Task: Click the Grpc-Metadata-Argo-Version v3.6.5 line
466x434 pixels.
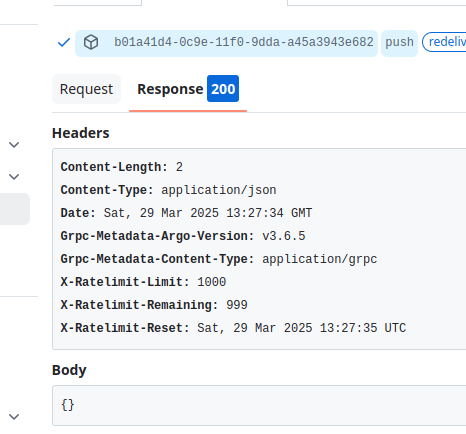Action: (x=183, y=236)
